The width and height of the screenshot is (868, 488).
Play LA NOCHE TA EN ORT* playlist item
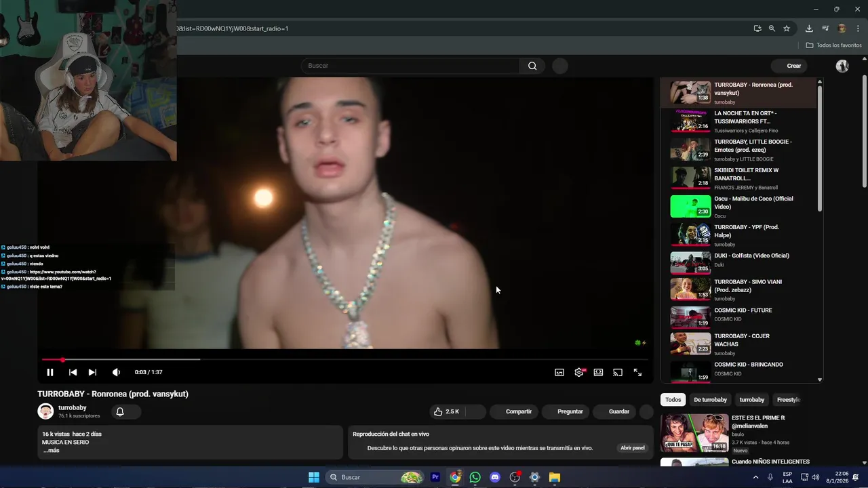(x=738, y=121)
